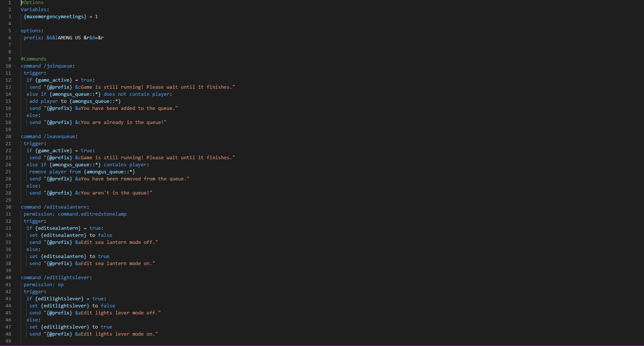Image resolution: width=644 pixels, height=346 pixels.
Task: Click 'You have been removed from the queue' message
Action: point(134,179)
